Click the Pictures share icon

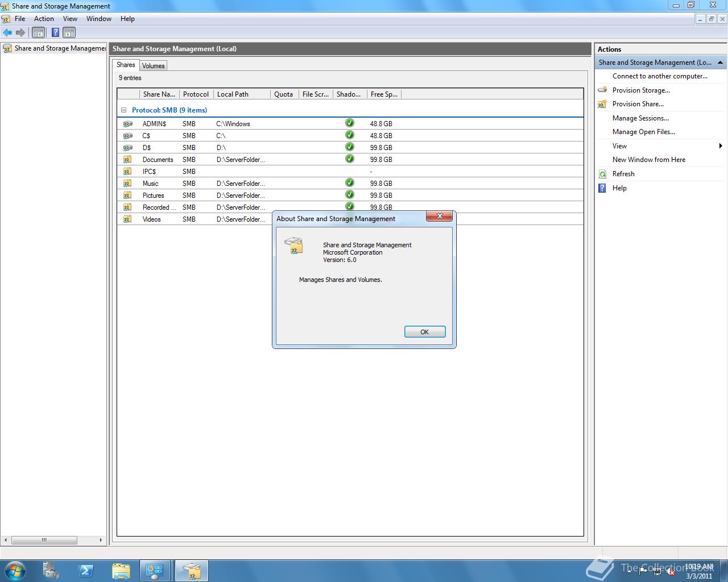click(x=127, y=195)
